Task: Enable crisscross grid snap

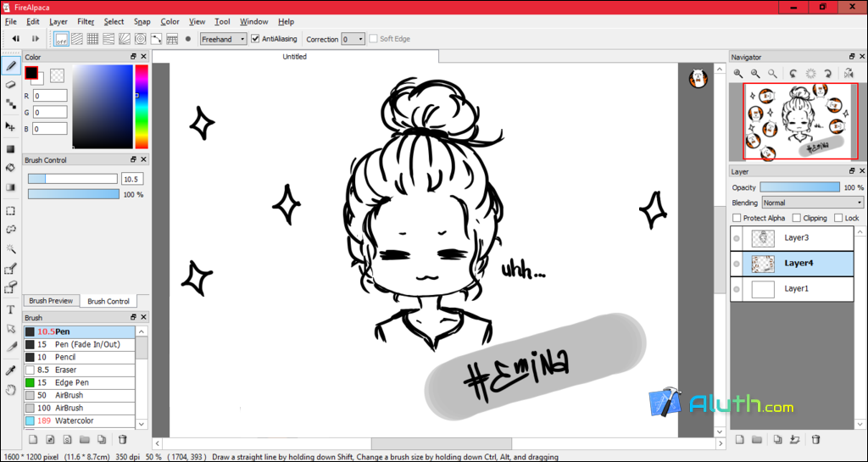Action: [x=93, y=39]
